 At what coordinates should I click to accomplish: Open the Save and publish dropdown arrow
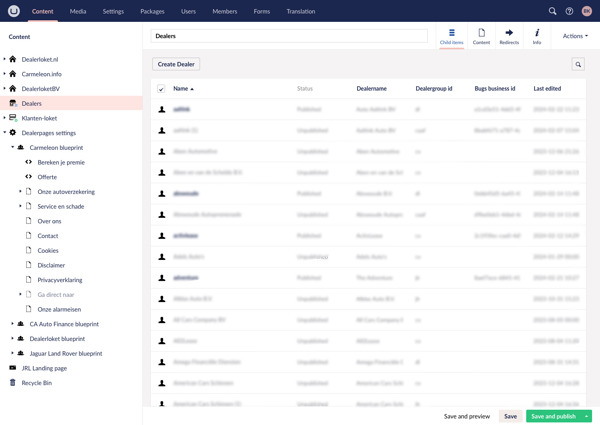(587, 416)
